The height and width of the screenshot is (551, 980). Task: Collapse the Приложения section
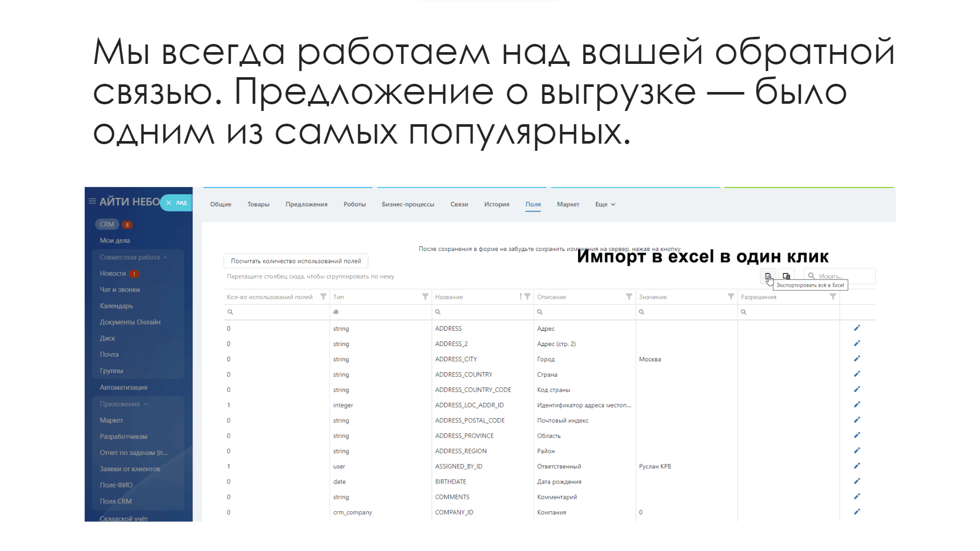(x=124, y=404)
